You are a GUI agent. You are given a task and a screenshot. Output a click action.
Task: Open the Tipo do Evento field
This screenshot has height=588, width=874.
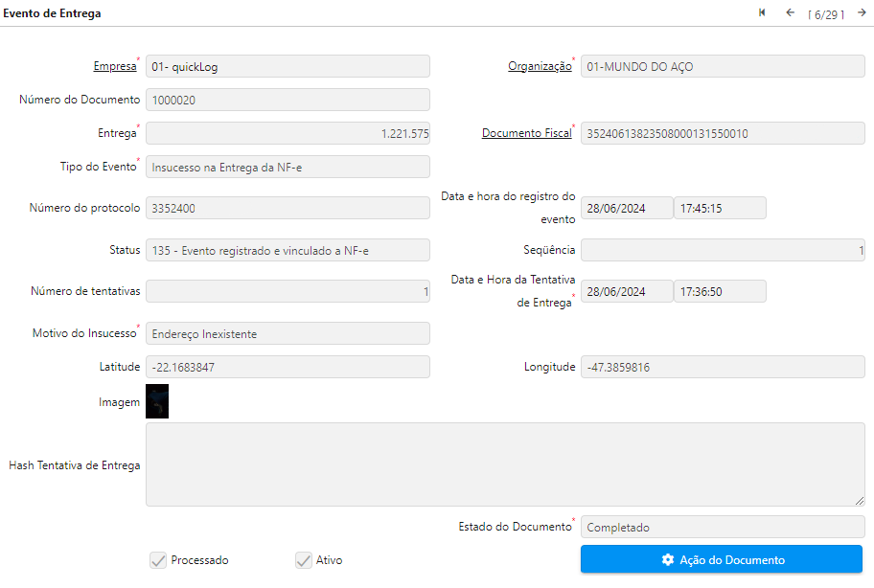287,168
